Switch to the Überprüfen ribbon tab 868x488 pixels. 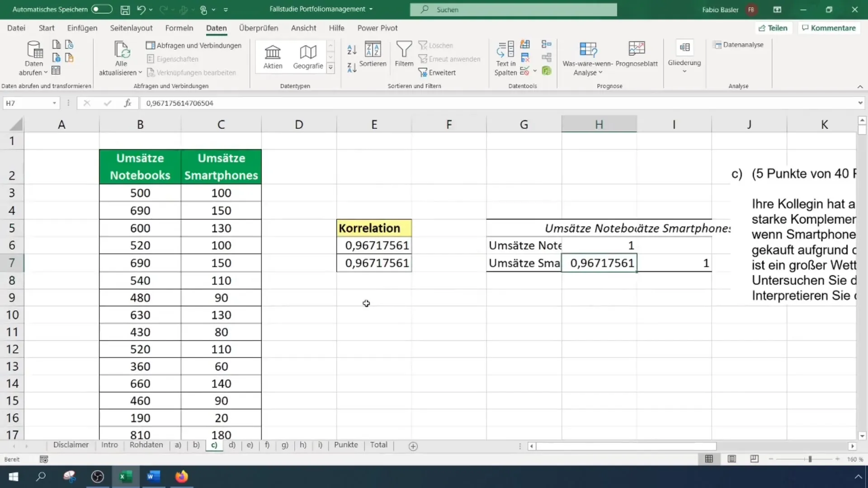point(259,28)
